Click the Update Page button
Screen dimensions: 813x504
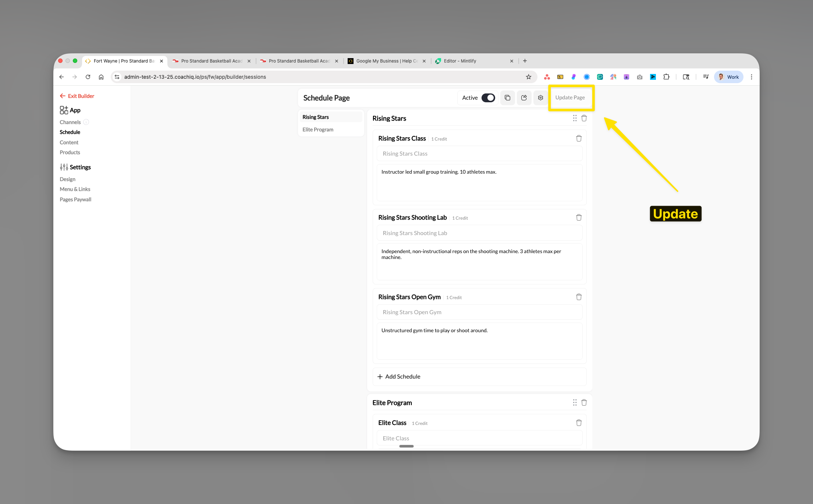pyautogui.click(x=570, y=97)
